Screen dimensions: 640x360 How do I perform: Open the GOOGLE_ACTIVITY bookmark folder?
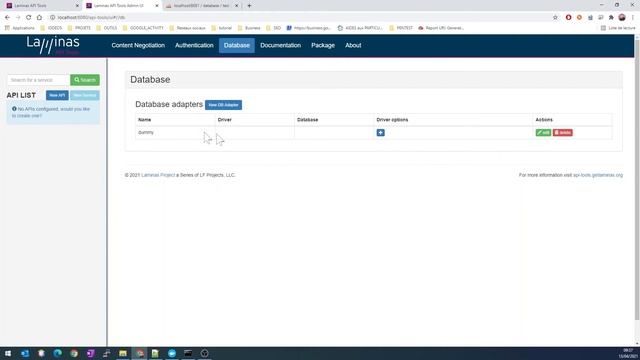[x=143, y=28]
